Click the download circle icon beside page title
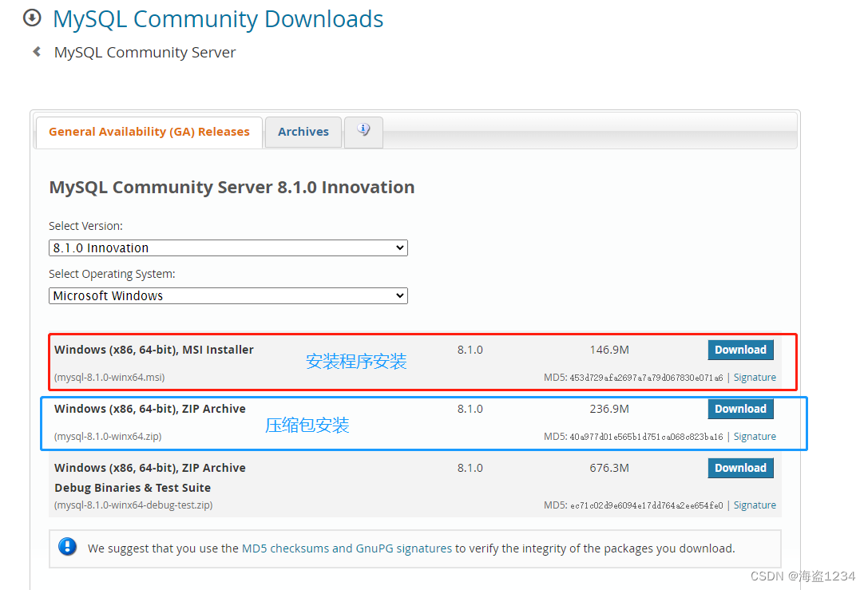The width and height of the screenshot is (868, 590). 32,18
